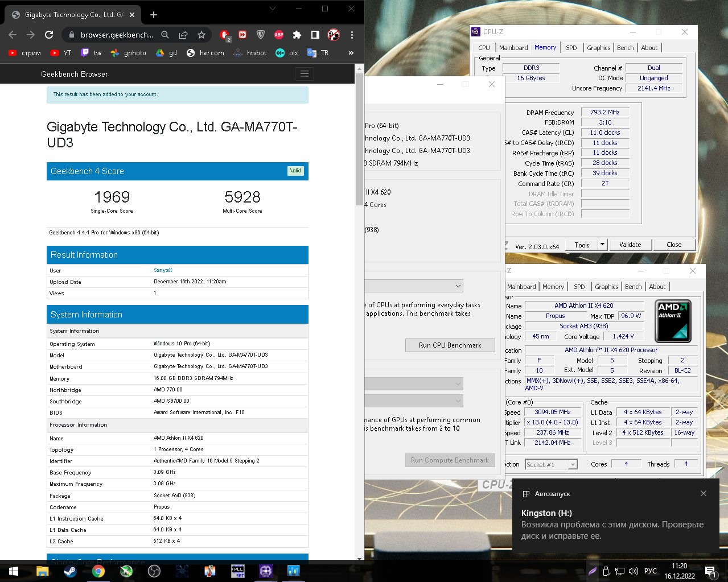
Task: Open About tab in upper CPU-Z window
Action: click(649, 48)
